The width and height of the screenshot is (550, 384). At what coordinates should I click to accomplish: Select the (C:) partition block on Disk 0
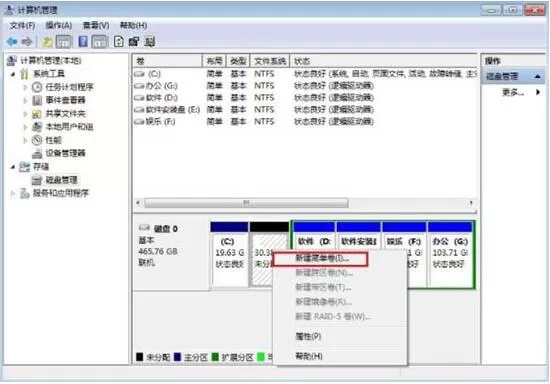[x=229, y=255]
